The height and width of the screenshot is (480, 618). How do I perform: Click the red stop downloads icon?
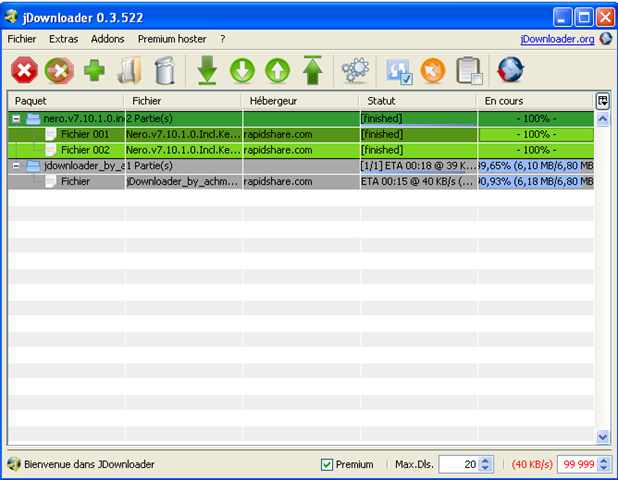tap(24, 71)
